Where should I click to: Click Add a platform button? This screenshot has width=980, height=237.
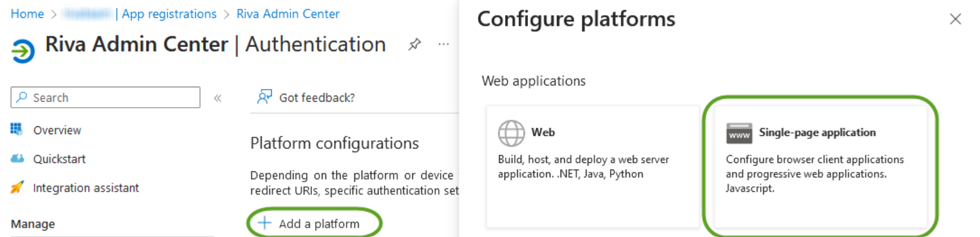[315, 223]
